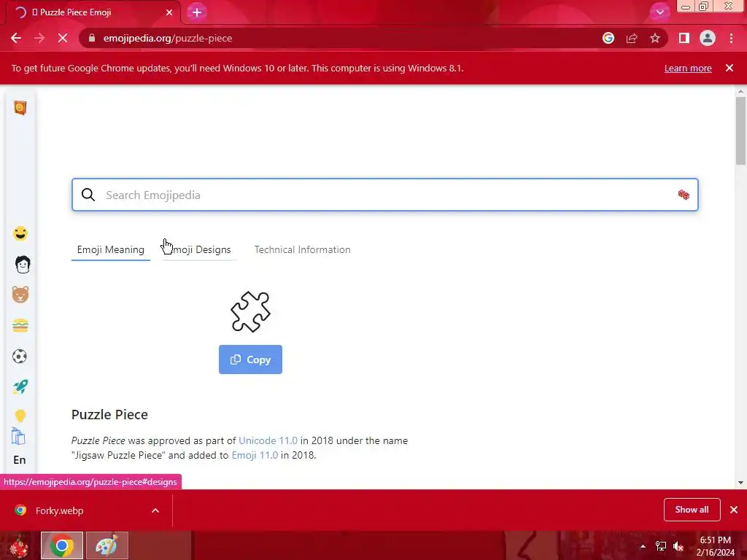Open the Objects light bulb category
The height and width of the screenshot is (560, 747).
pos(20,416)
